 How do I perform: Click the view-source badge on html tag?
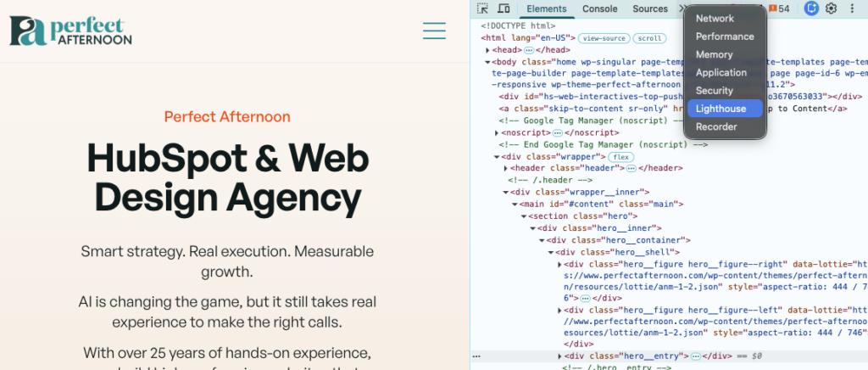click(604, 38)
